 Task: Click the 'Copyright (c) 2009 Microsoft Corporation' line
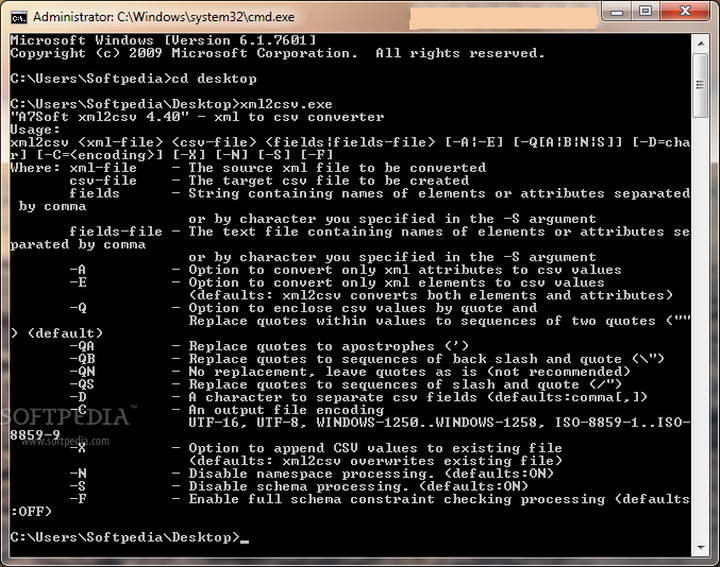277,53
